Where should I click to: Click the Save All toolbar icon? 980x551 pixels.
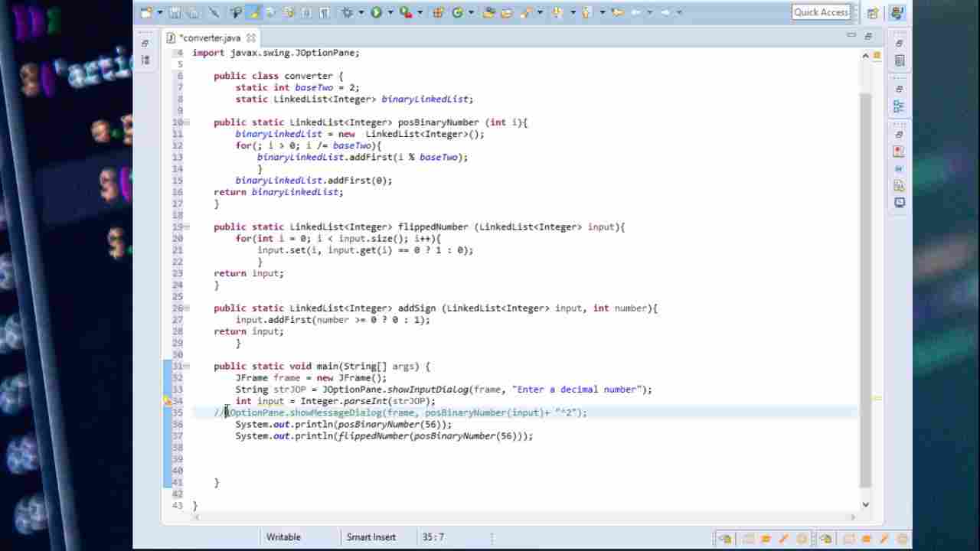coord(193,12)
